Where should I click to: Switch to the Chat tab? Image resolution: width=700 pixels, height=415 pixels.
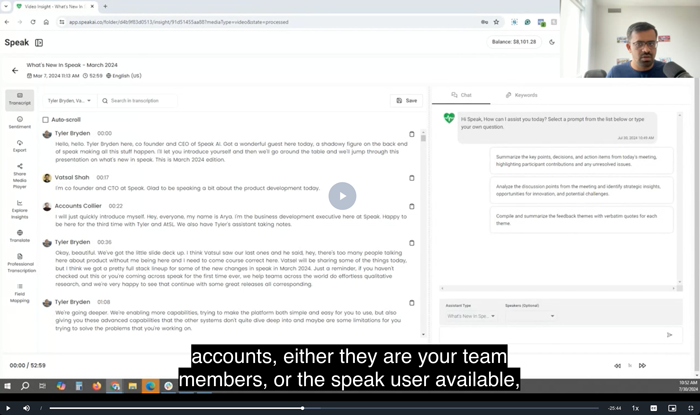click(x=461, y=95)
